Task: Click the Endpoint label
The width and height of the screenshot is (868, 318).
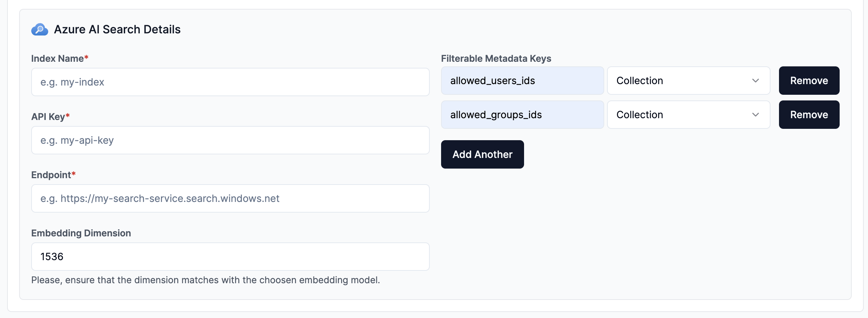Action: [51, 175]
